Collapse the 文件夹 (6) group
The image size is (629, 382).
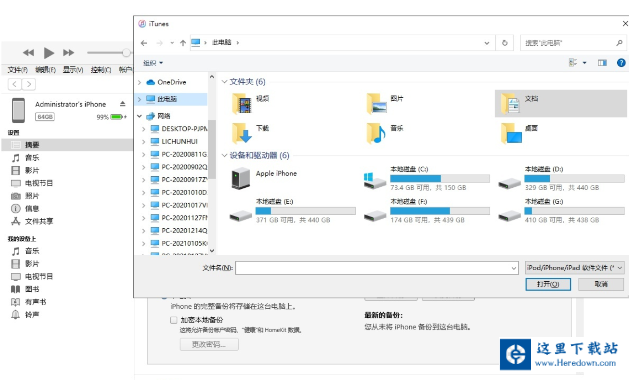pyautogui.click(x=225, y=81)
